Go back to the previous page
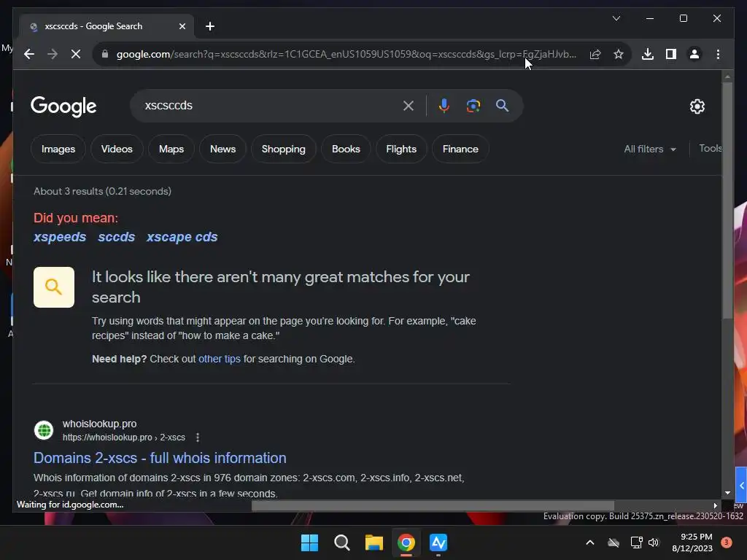The width and height of the screenshot is (747, 560). pos(29,54)
